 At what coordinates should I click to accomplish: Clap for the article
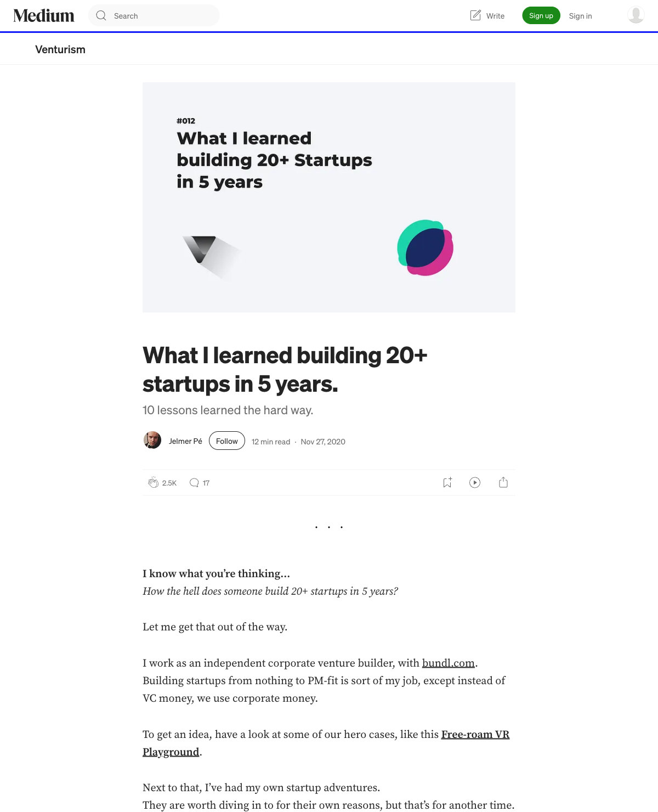(154, 483)
